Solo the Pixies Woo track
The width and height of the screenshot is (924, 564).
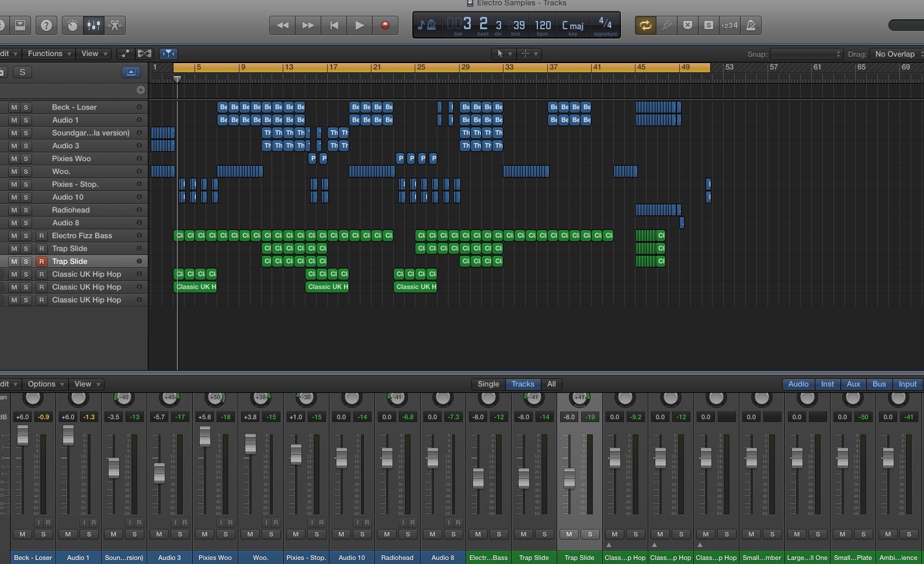(26, 159)
